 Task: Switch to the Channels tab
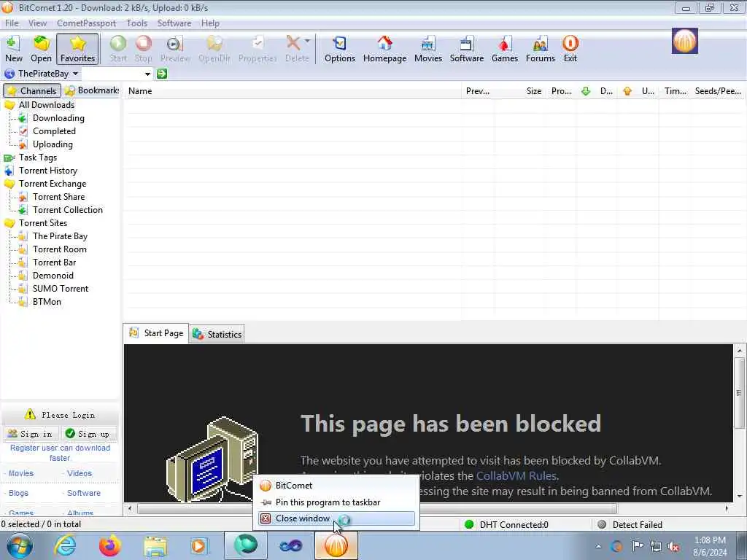pos(32,90)
